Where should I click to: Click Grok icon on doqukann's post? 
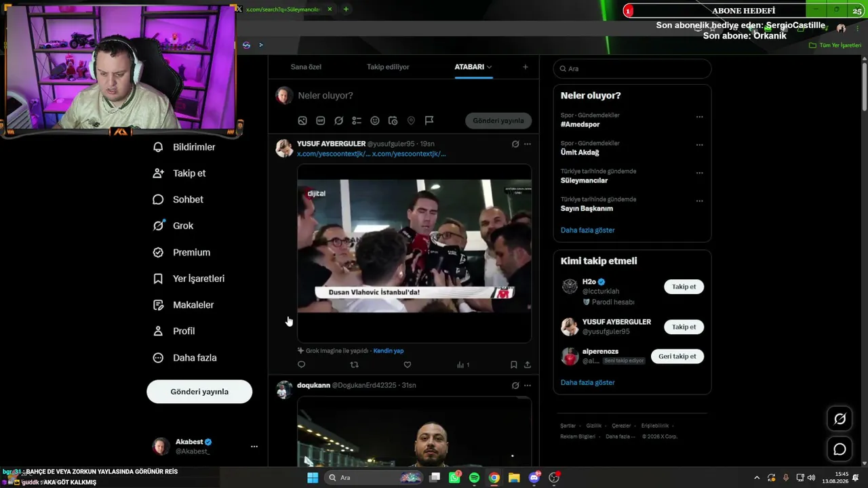tap(515, 386)
